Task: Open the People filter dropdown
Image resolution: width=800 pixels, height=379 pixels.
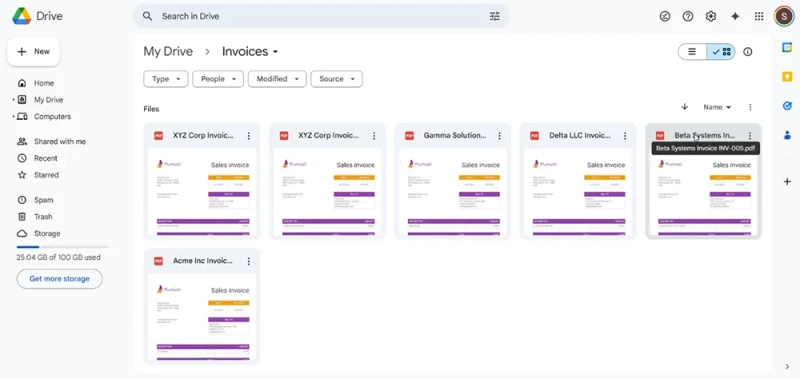Action: (218, 79)
